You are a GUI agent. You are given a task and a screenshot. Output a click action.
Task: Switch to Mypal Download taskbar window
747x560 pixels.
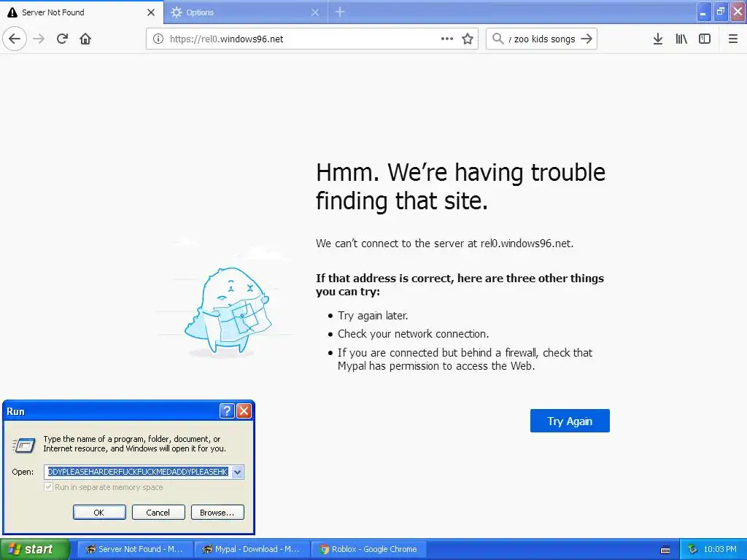(252, 549)
